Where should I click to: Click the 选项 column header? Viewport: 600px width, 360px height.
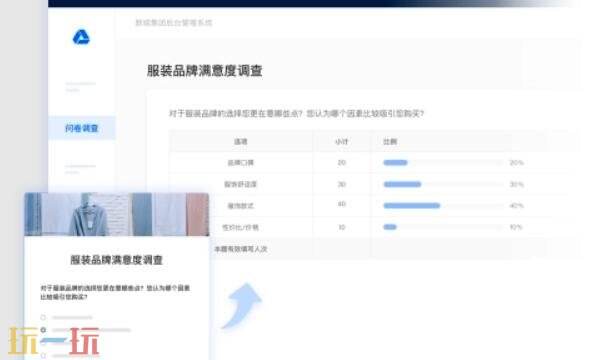coord(241,142)
